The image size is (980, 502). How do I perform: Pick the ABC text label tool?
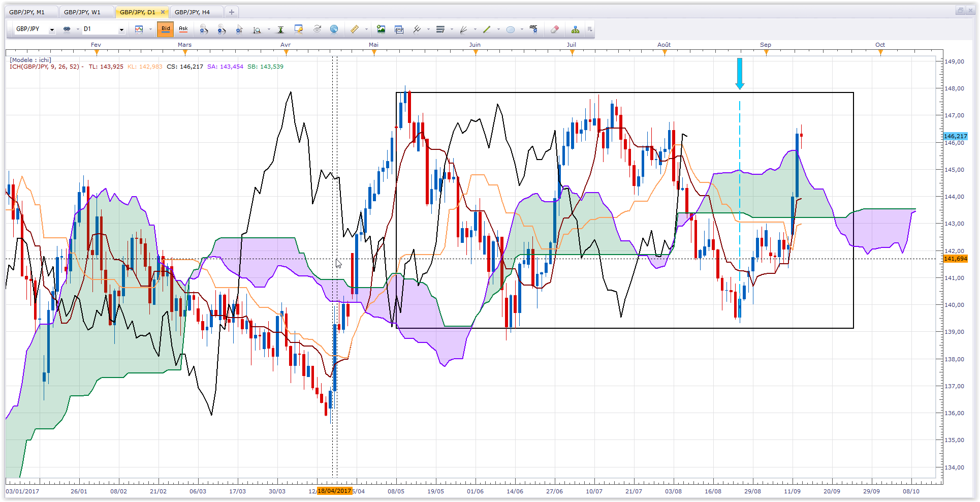click(x=533, y=29)
